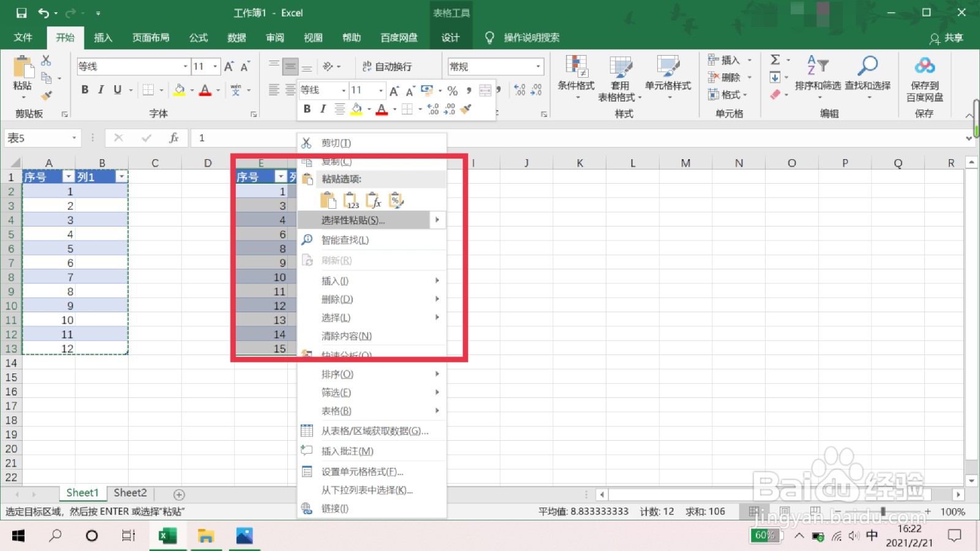The image size is (980, 551).
Task: Toggle Bold in ribbon font group
Action: point(85,89)
